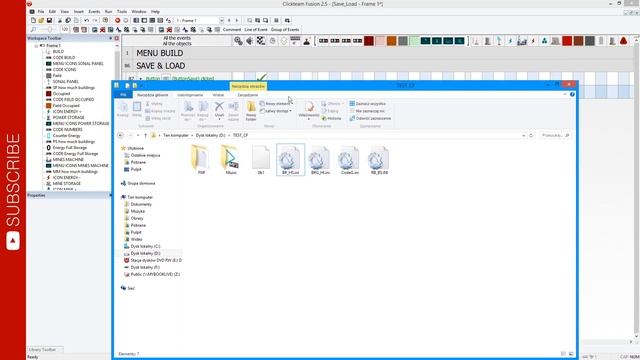Open the Nowy element dropdown in ribbon
This screenshot has width=640, height=360.
276,104
